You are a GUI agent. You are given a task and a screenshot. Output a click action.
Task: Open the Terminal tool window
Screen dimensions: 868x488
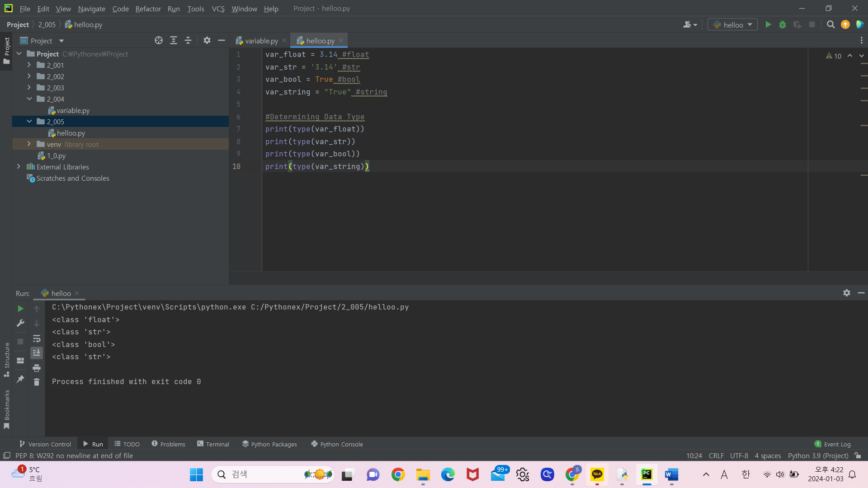213,444
